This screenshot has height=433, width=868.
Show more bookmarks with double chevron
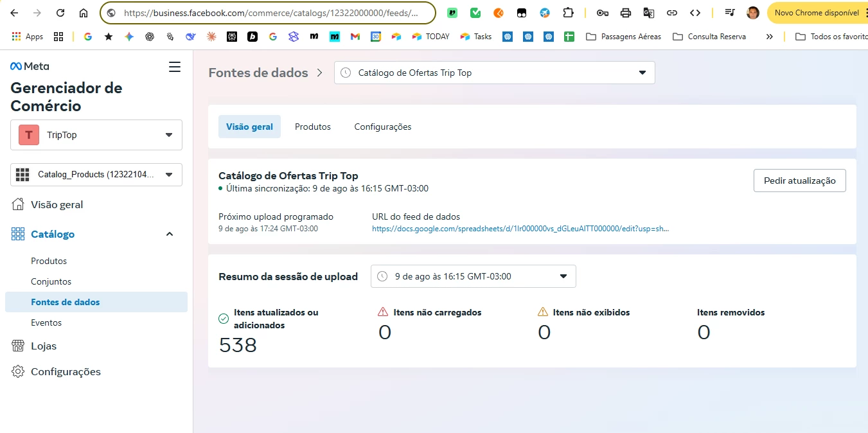tap(770, 37)
